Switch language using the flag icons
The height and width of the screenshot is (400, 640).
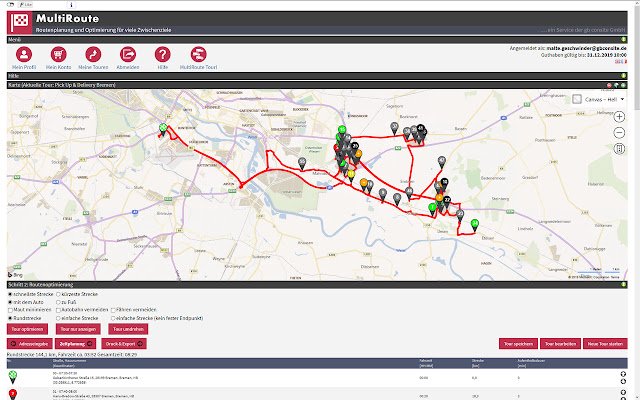(x=621, y=62)
